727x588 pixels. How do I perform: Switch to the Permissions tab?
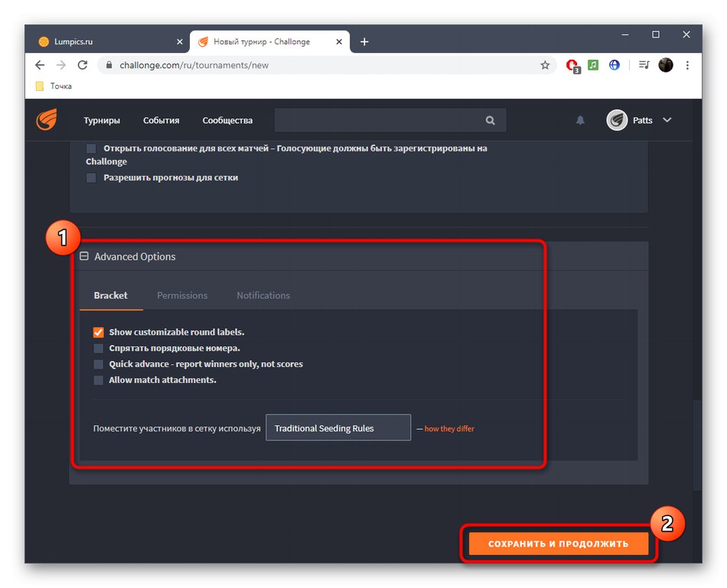[x=182, y=295]
